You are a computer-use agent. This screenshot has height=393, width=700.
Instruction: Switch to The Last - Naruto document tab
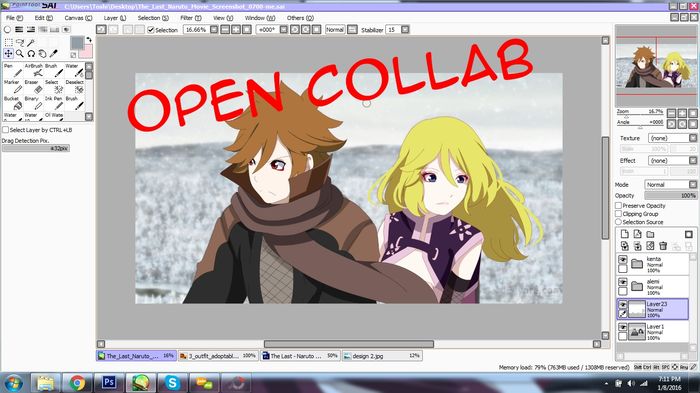[x=300, y=356]
